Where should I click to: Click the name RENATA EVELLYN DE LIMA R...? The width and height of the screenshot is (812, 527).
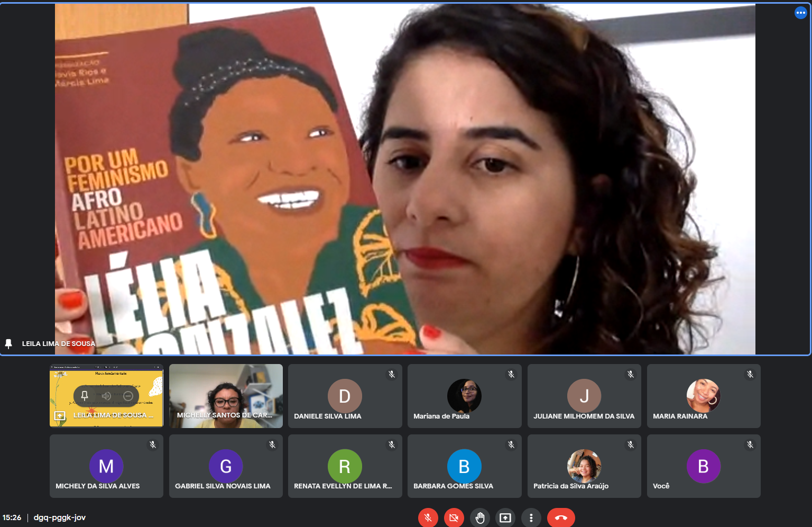click(343, 486)
